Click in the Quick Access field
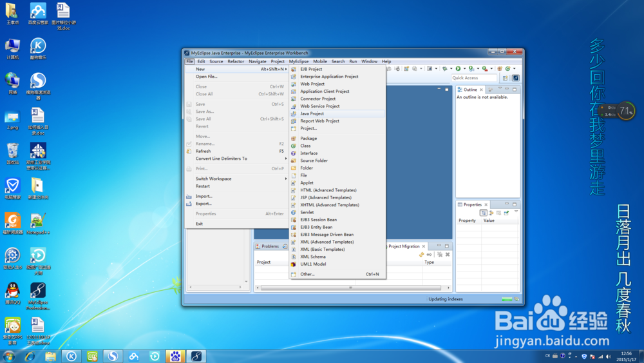Image resolution: width=644 pixels, height=363 pixels. click(474, 78)
